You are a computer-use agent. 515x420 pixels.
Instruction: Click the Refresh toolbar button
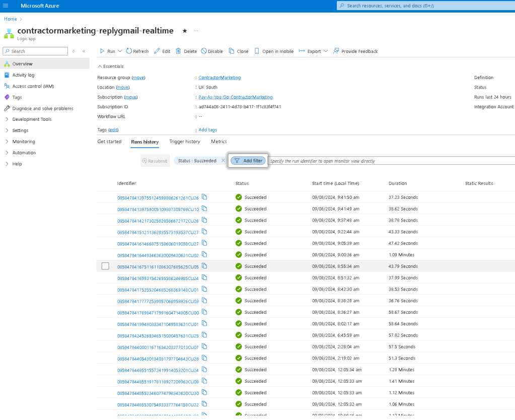pos(137,51)
